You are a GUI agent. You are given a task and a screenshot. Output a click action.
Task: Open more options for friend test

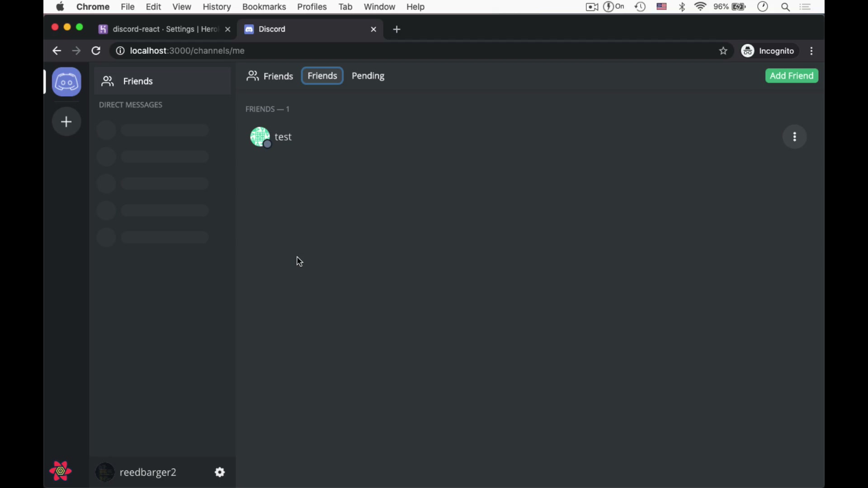point(795,137)
